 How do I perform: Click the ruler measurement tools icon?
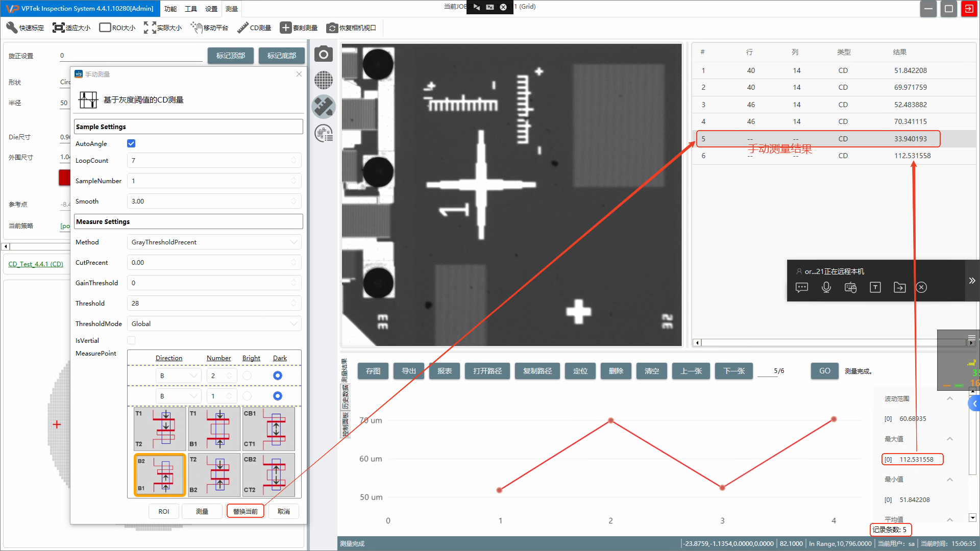324,107
